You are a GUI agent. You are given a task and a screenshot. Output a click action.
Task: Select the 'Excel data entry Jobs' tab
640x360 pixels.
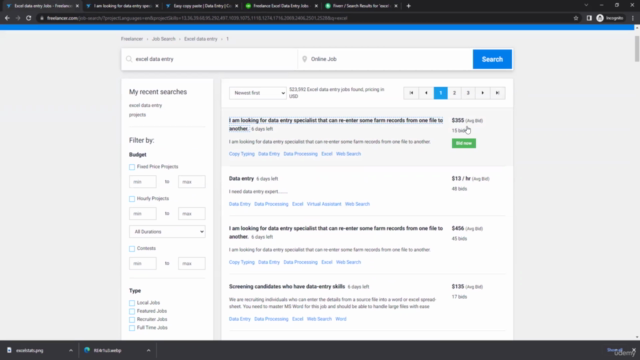pyautogui.click(x=41, y=6)
